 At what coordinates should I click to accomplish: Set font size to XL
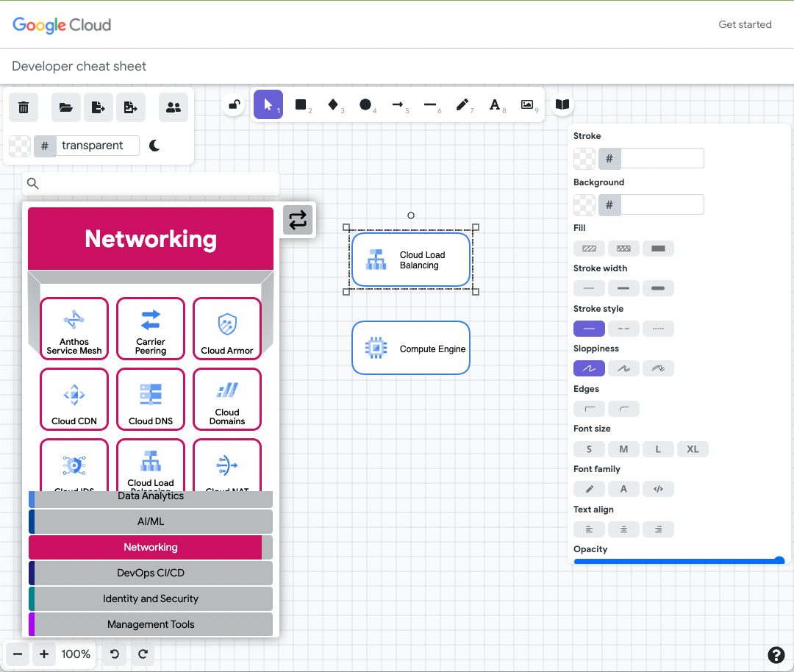[x=693, y=449]
